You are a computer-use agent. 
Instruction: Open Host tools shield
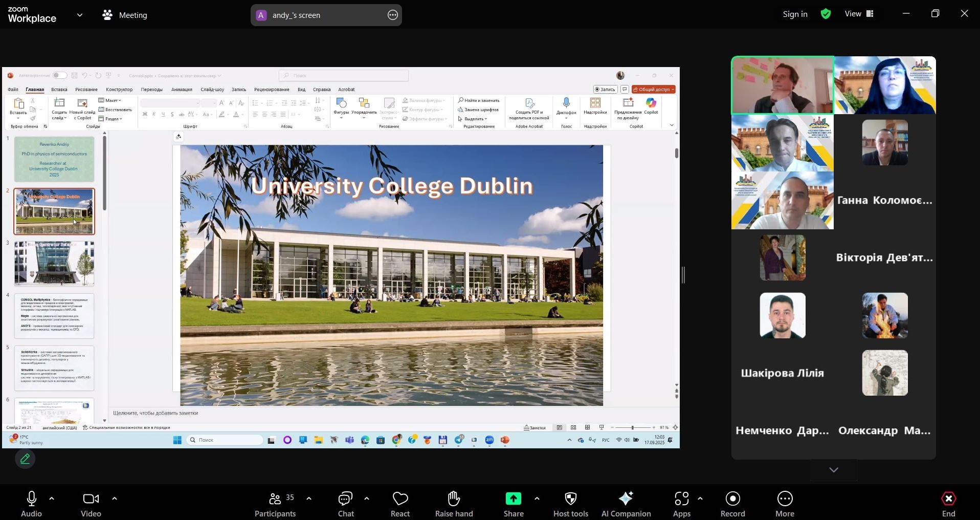click(x=571, y=504)
